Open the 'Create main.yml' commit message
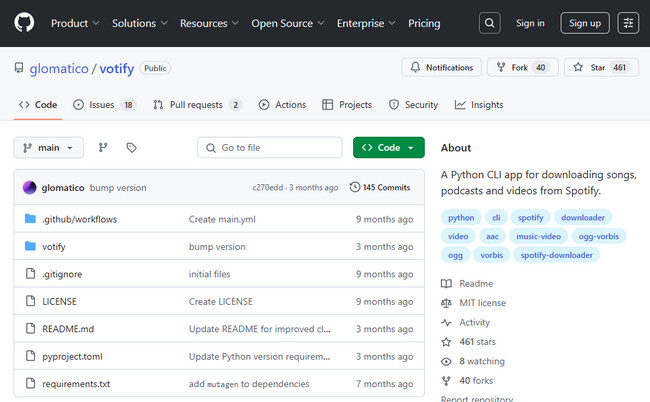 [x=222, y=219]
